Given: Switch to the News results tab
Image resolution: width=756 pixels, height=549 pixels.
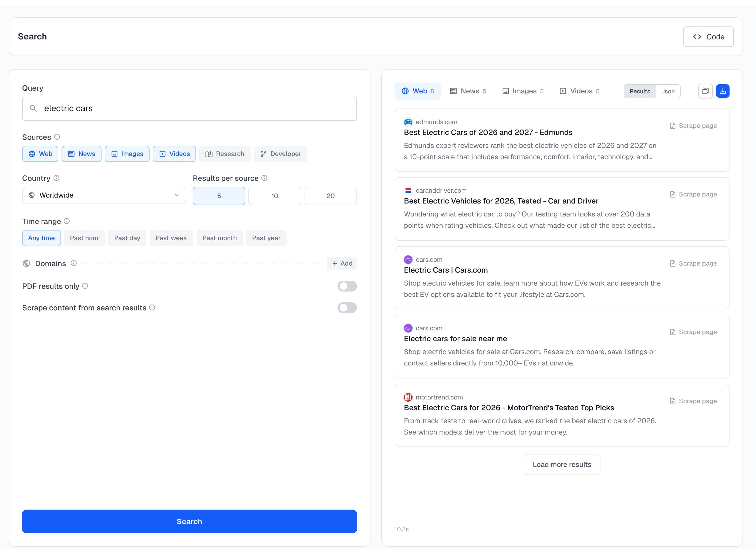Looking at the screenshot, I should click(468, 91).
